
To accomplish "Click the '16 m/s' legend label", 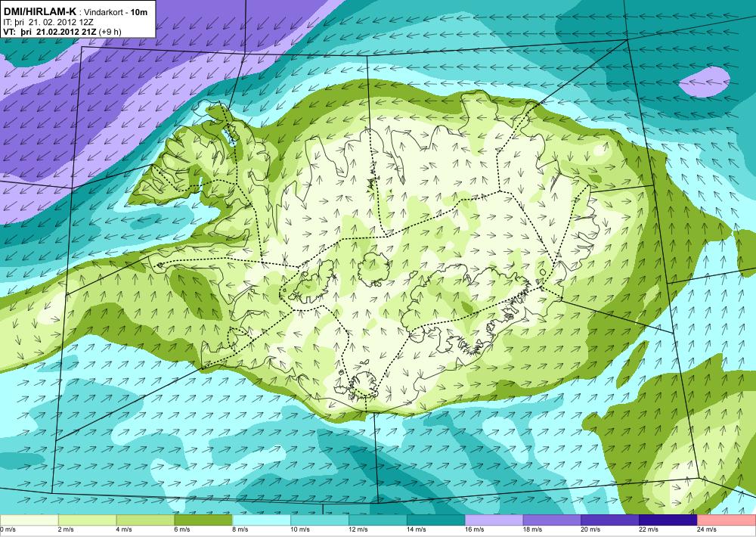I will click(475, 529).
